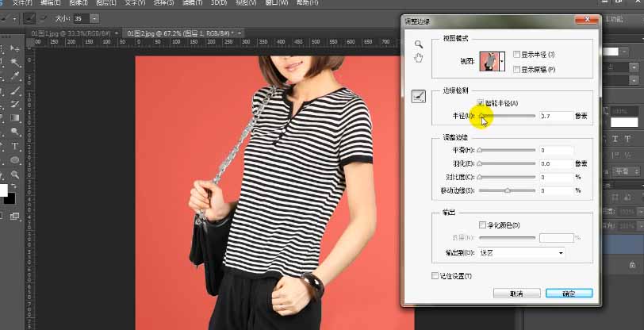Viewport: 644px width, 330px height.
Task: Open the 视图 view mode thumbnail dropdown
Action: click(x=502, y=62)
